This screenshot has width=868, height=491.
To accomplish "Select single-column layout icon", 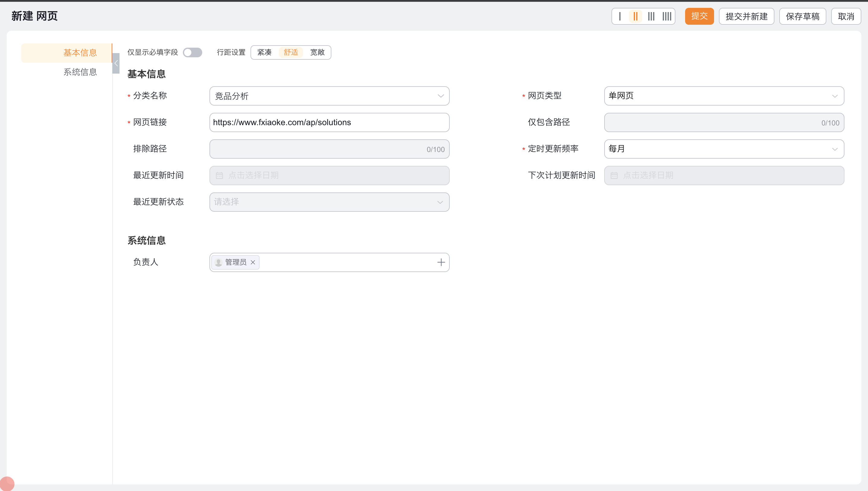I will [x=620, y=16].
